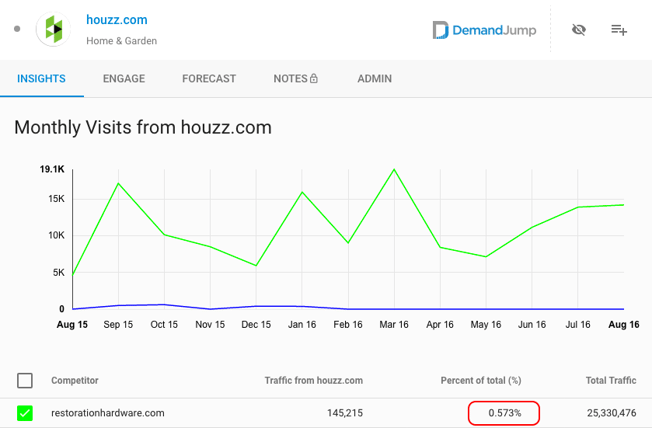Screen dimensions: 652x428
Task: Click the Aug 16 axis label
Action: point(624,324)
